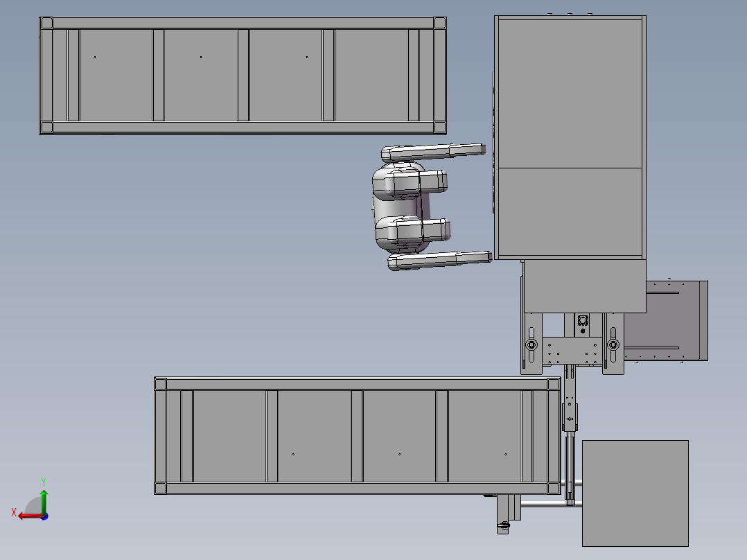
Task: Select the blue Z axis dot on triad
Action: click(x=45, y=516)
